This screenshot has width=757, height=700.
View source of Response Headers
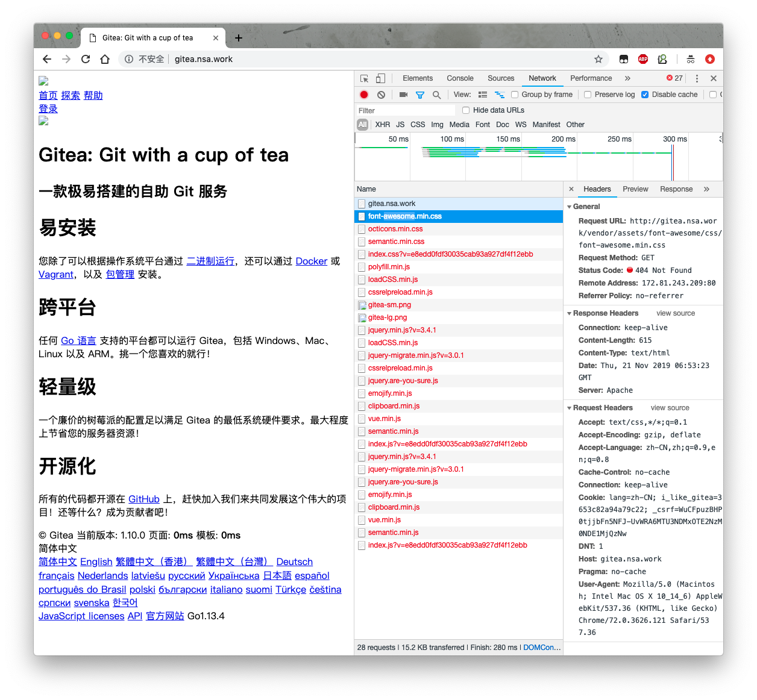click(676, 313)
